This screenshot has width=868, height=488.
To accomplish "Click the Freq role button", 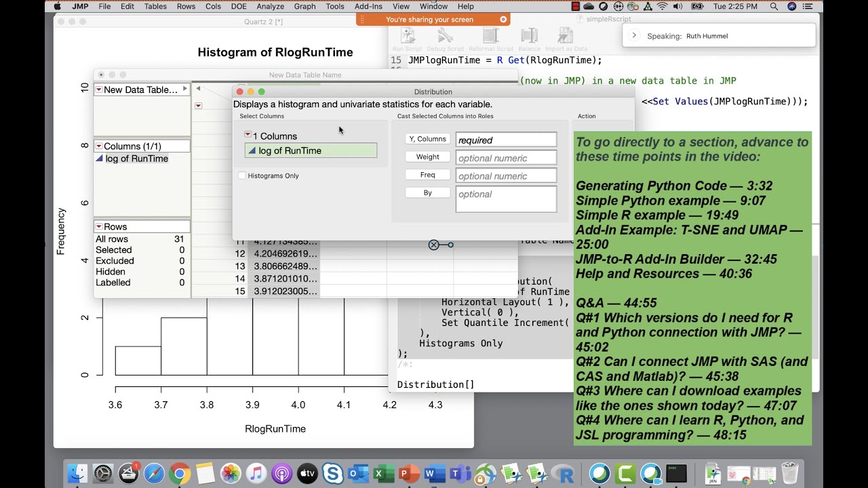I will pyautogui.click(x=427, y=175).
